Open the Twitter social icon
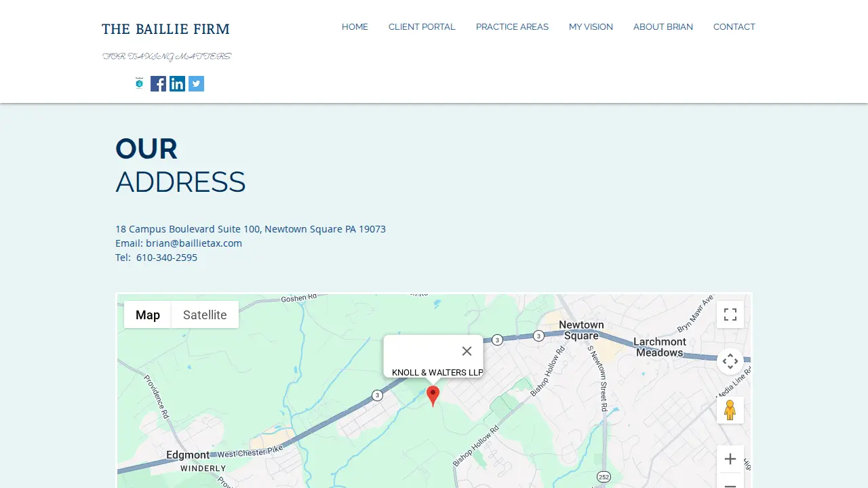 pos(196,83)
